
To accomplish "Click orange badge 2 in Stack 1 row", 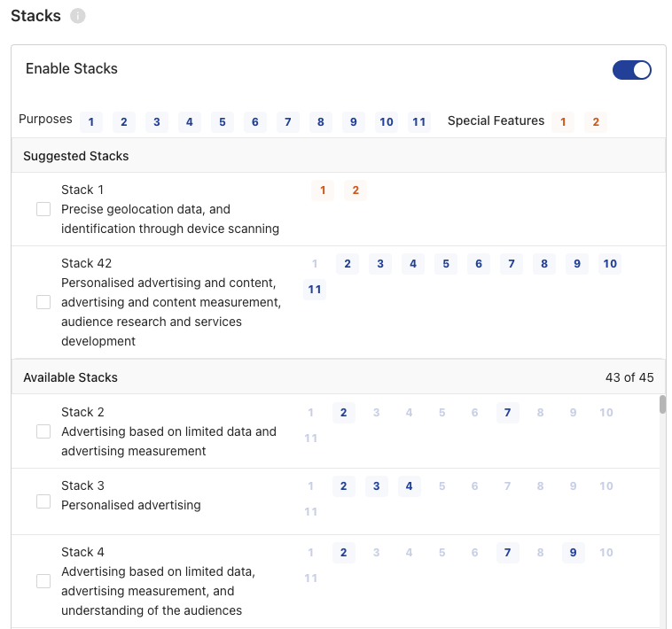I will [x=356, y=190].
